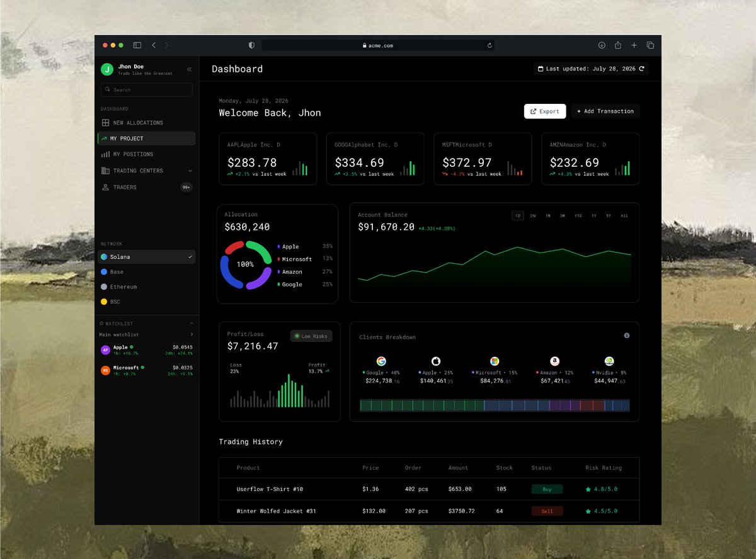Select the Base network
This screenshot has width=756, height=559.
pos(147,272)
